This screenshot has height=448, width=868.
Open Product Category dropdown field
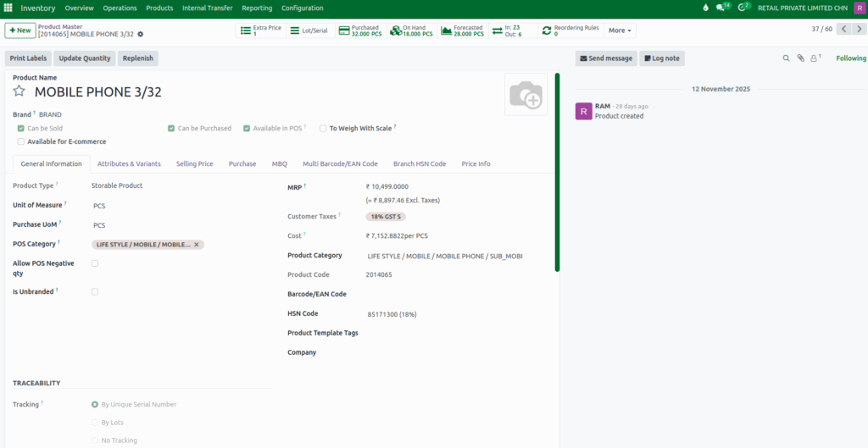click(x=457, y=257)
